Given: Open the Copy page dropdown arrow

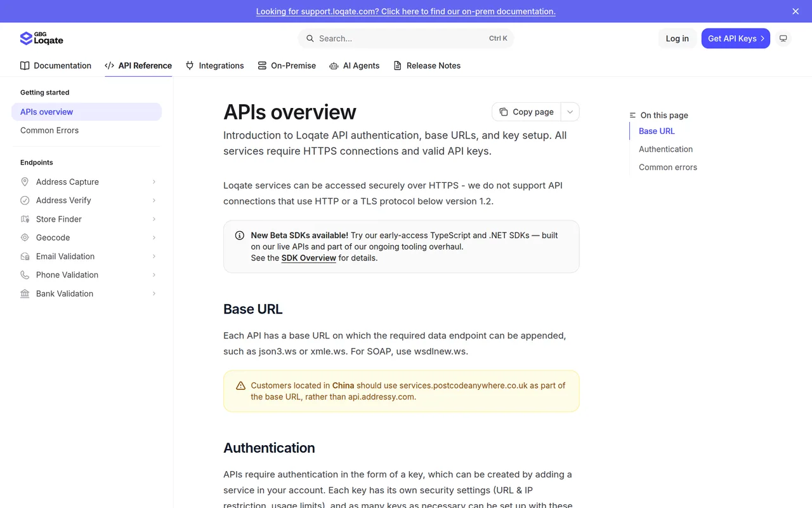Looking at the screenshot, I should 570,112.
